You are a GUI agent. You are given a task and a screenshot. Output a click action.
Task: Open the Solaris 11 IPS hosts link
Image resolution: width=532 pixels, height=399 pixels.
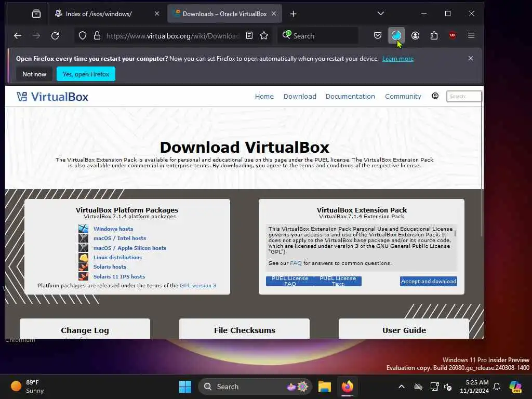click(x=119, y=276)
